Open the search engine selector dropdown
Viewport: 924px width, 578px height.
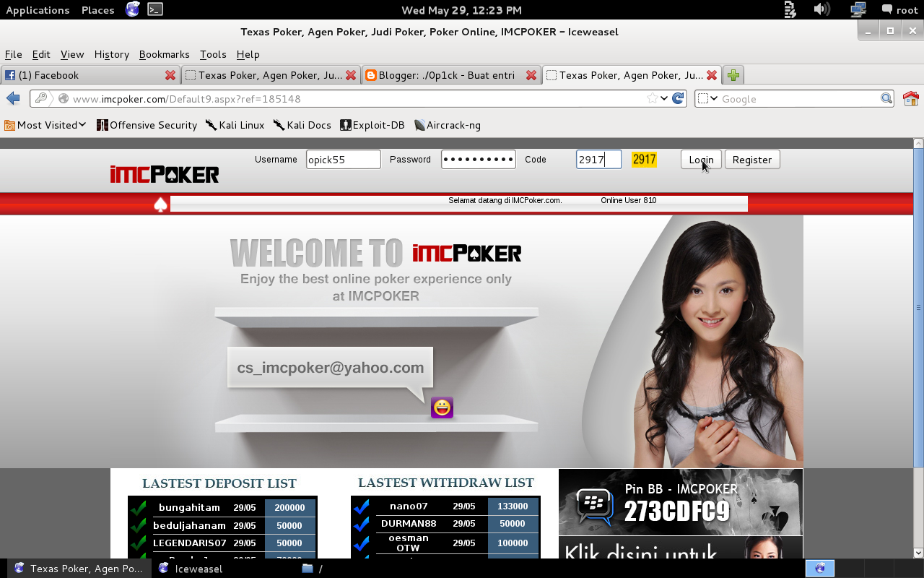coord(707,98)
